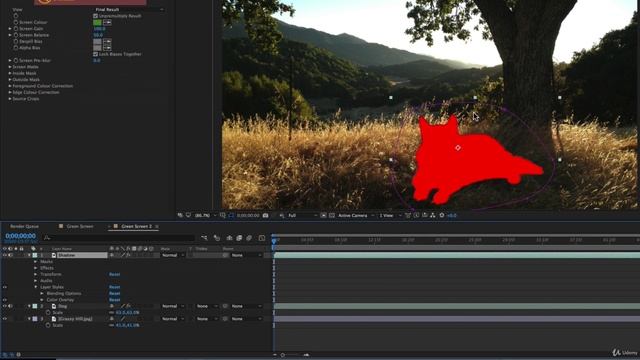Open the viewer Full resolution dropdown
640x360 pixels.
302,216
